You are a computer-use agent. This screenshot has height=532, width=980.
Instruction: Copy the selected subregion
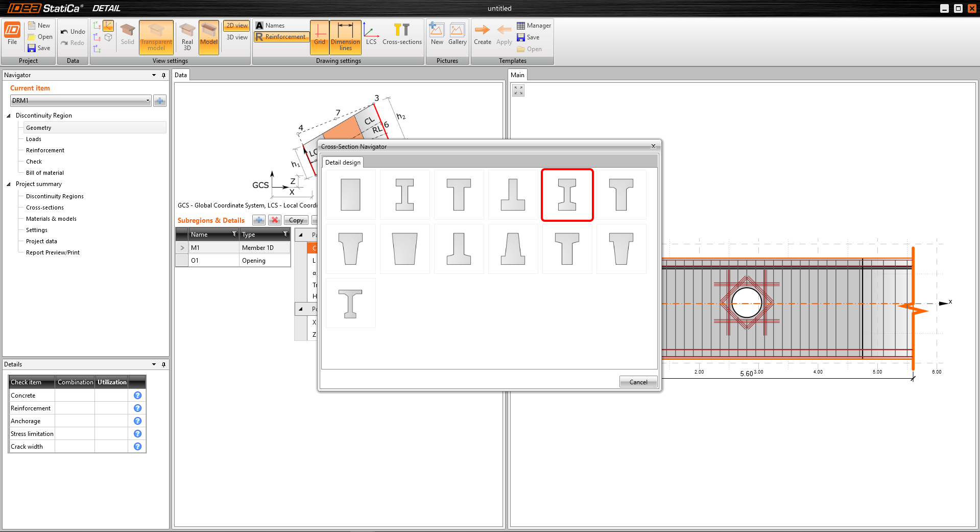[x=296, y=220]
